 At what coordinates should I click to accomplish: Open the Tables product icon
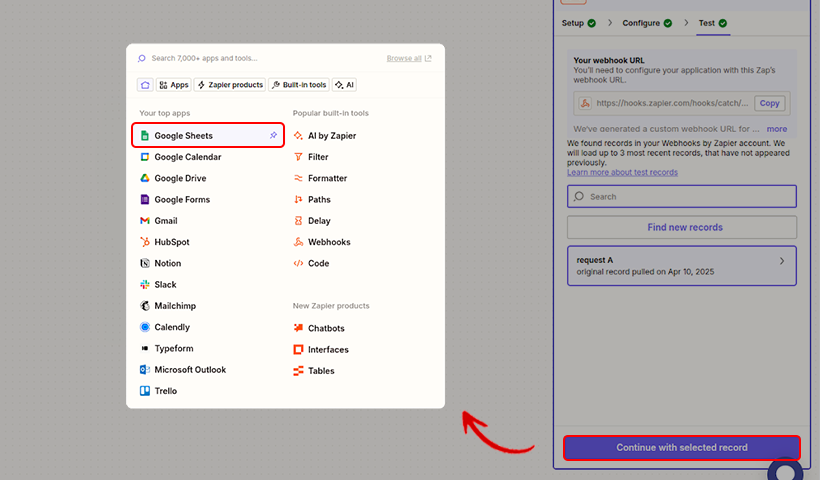point(298,371)
